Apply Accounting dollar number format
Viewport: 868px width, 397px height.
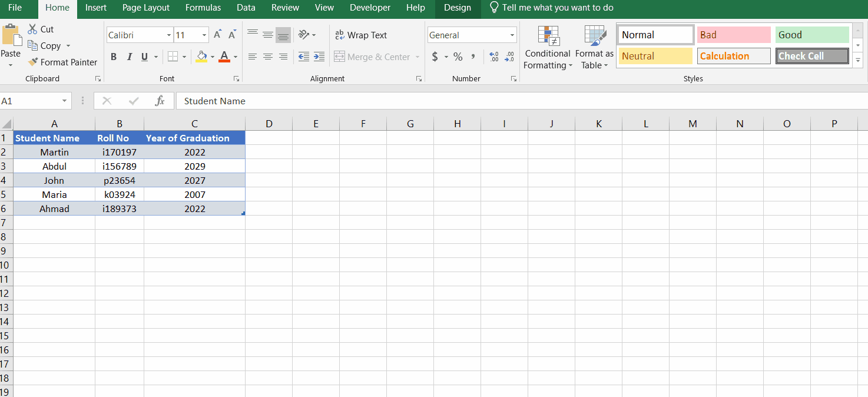point(435,57)
